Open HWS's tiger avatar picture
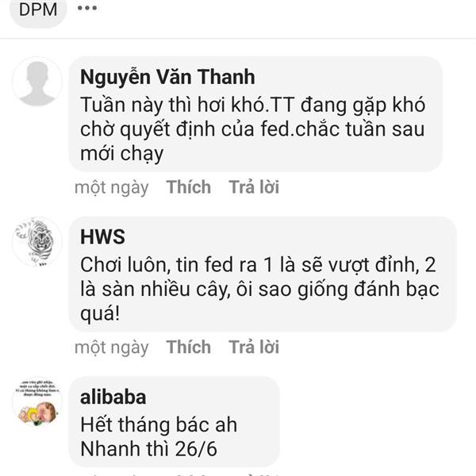This screenshot has height=476, width=476. coord(37,242)
